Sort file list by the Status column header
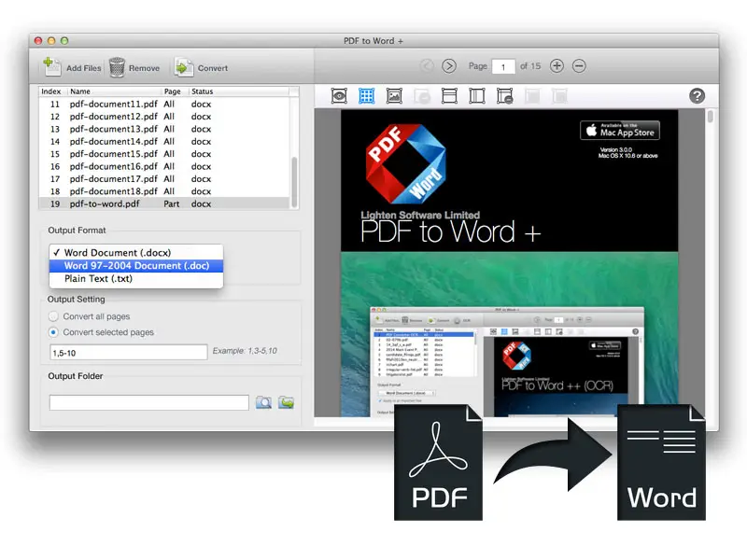This screenshot has width=747, height=560. tap(238, 91)
